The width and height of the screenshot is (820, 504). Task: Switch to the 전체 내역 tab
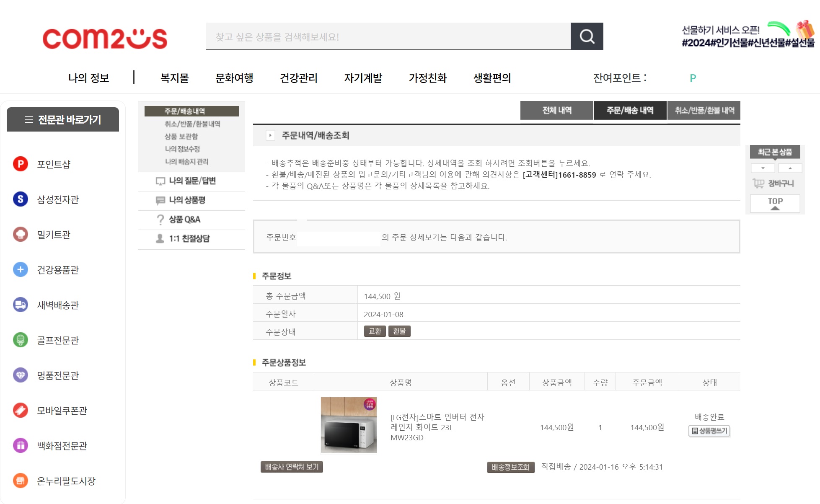point(556,110)
